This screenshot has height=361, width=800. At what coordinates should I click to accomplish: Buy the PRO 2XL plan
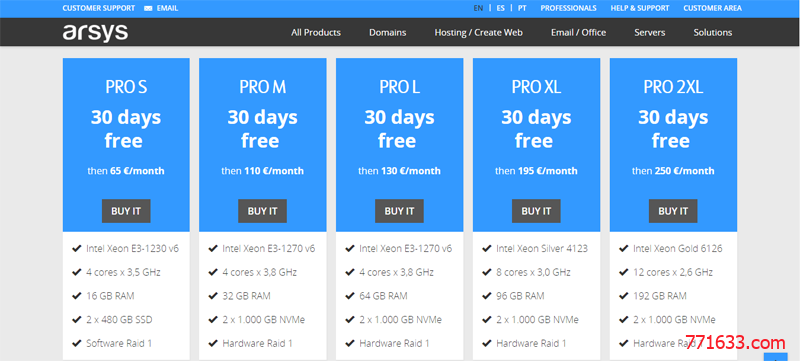pos(673,211)
